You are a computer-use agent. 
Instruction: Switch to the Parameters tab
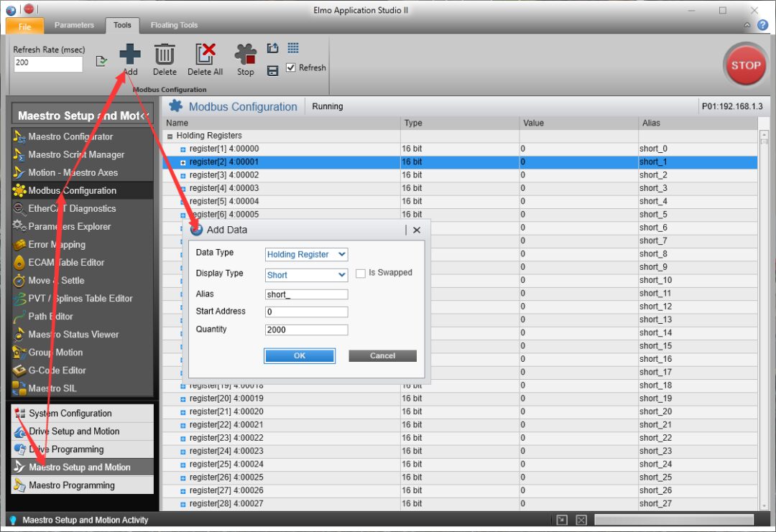[74, 25]
